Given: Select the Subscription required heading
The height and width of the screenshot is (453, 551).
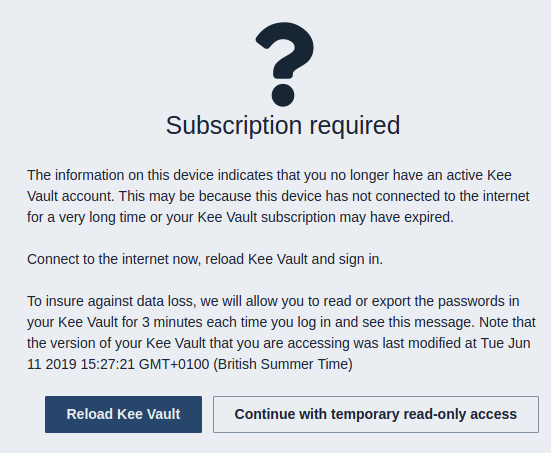Looking at the screenshot, I should point(283,126).
